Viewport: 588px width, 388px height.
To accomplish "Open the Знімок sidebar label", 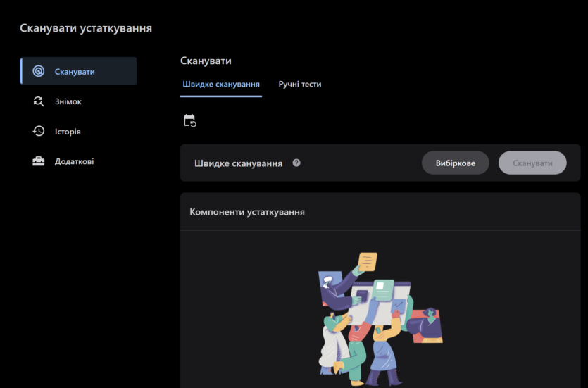I will (x=68, y=101).
